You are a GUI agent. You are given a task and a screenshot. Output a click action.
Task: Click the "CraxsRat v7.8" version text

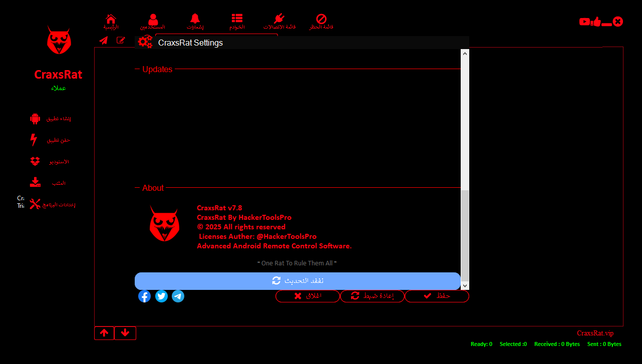point(219,208)
